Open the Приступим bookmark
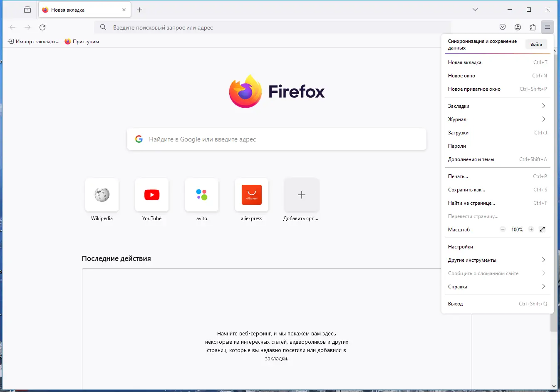This screenshot has width=560, height=392. pos(82,42)
